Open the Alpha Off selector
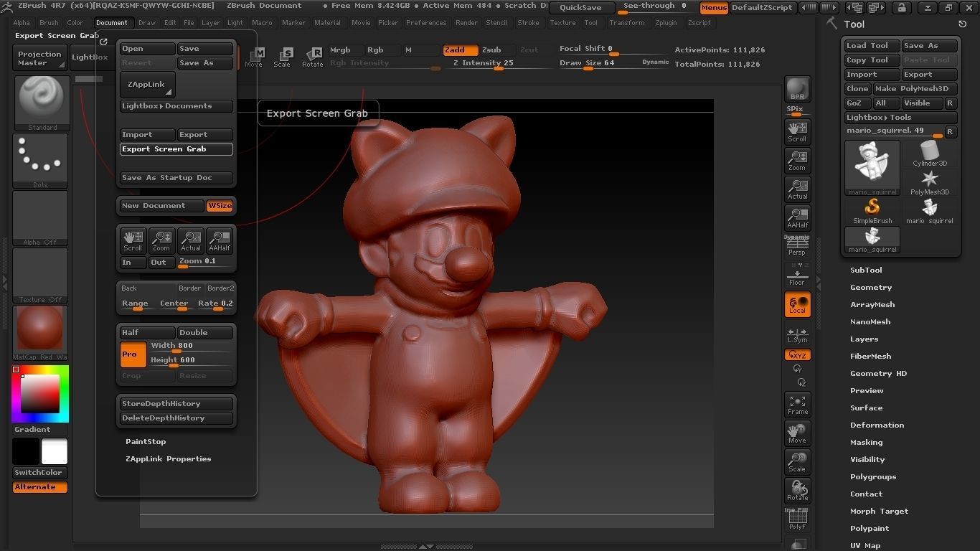 pyautogui.click(x=41, y=218)
